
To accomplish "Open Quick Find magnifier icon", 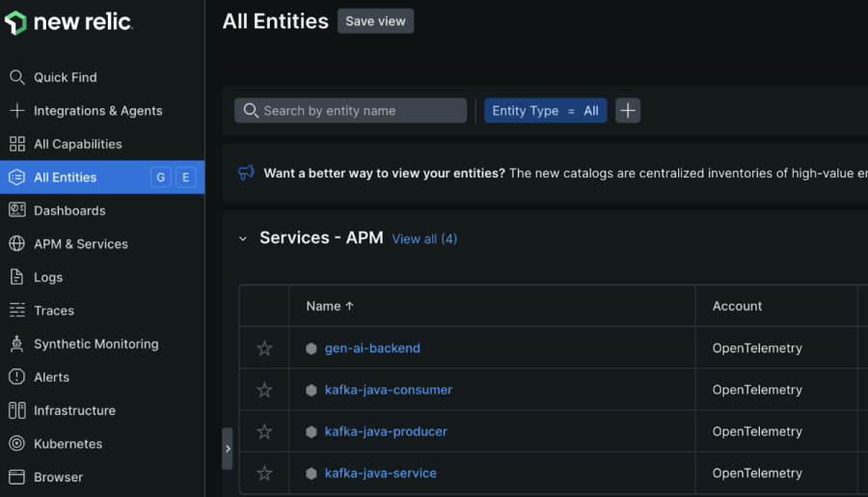I will 17,77.
